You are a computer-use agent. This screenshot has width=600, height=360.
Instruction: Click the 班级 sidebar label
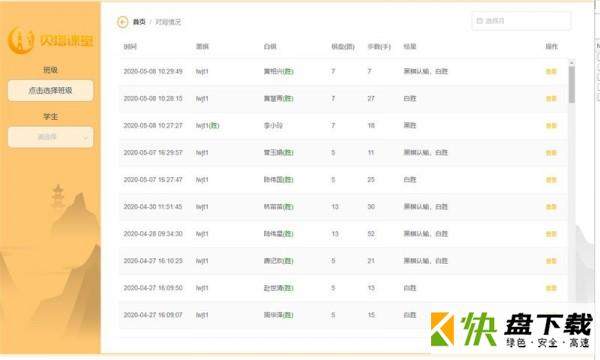coord(51,70)
